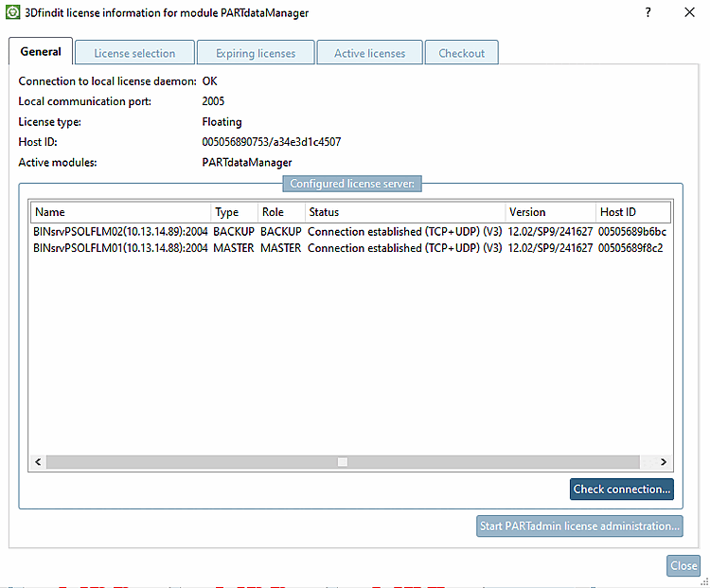Click the BACKUP server's version cell 12.02/SP9/241627
The image size is (710, 588).
click(550, 231)
